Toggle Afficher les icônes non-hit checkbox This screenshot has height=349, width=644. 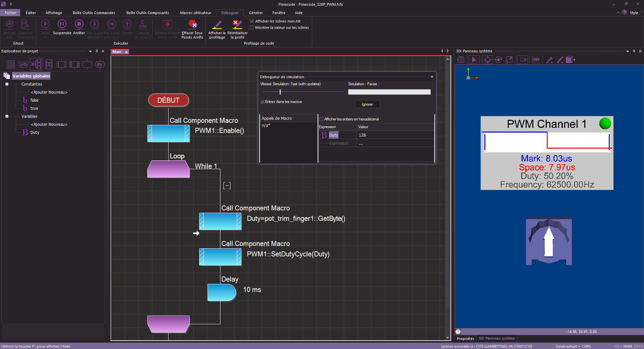point(252,21)
